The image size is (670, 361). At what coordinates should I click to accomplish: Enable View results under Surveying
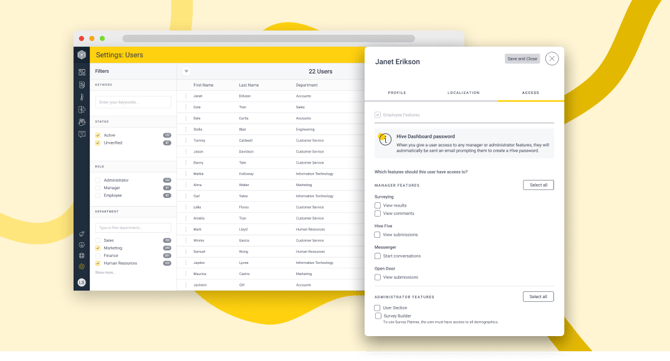(x=377, y=205)
